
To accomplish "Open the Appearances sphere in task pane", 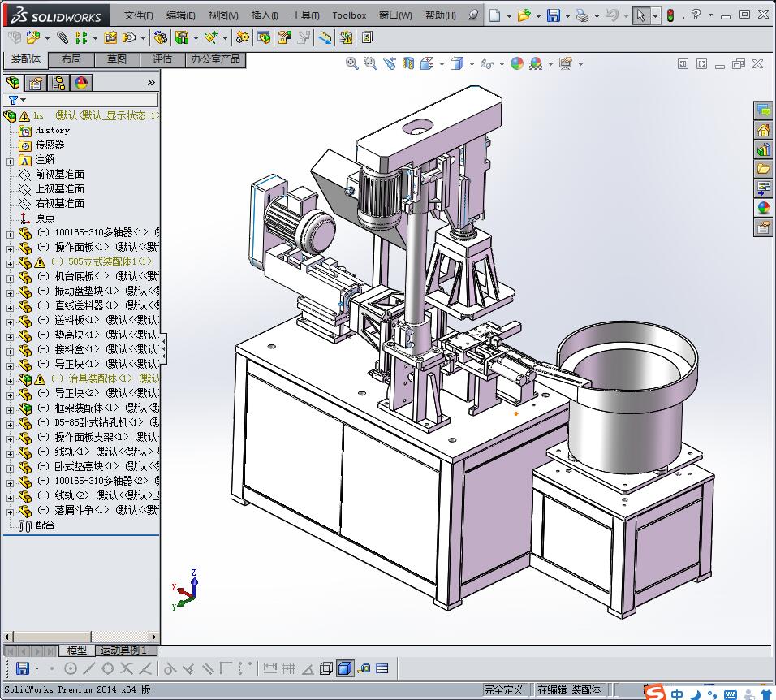I will 763,208.
